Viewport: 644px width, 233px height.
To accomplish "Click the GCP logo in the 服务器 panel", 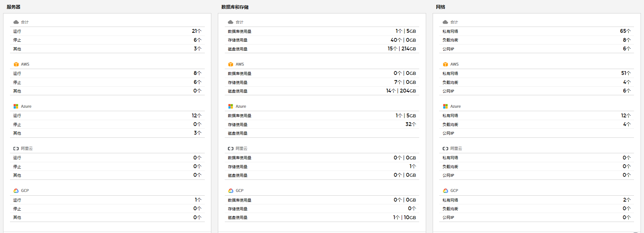I will pyautogui.click(x=16, y=191).
